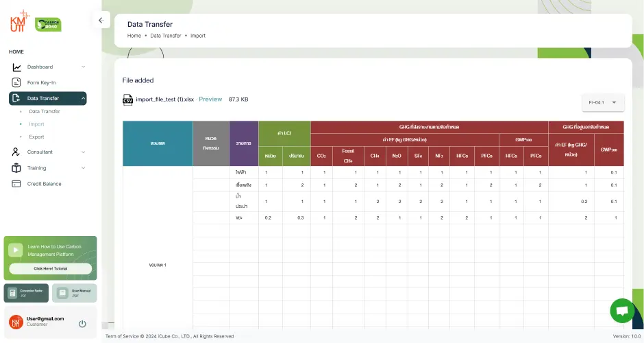Click the SF₆ column header

[x=418, y=156]
